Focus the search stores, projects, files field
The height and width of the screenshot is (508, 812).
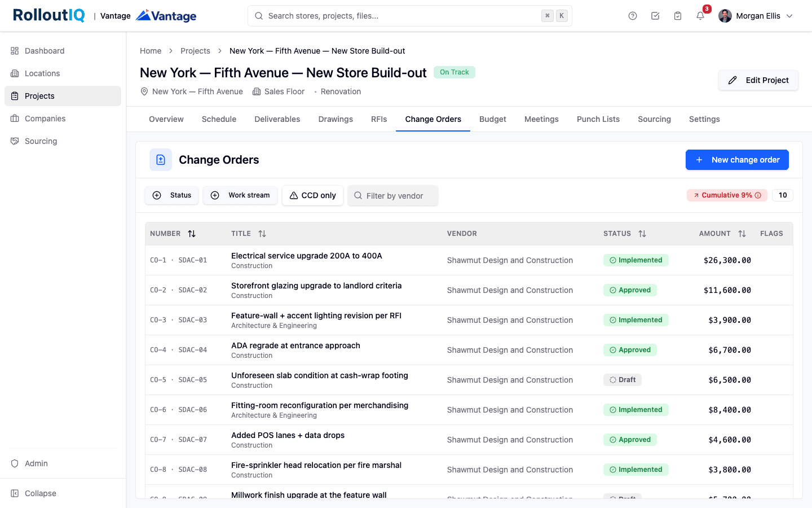click(410, 16)
